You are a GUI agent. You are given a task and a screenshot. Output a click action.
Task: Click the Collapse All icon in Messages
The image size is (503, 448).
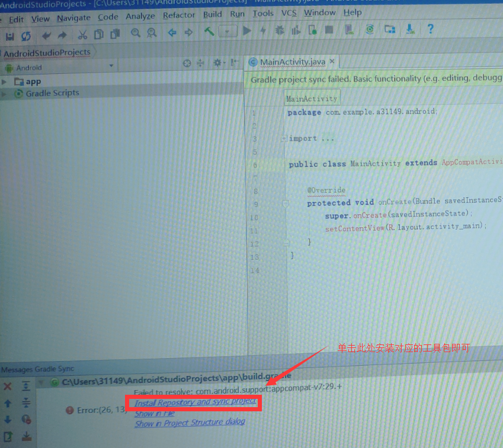click(26, 402)
